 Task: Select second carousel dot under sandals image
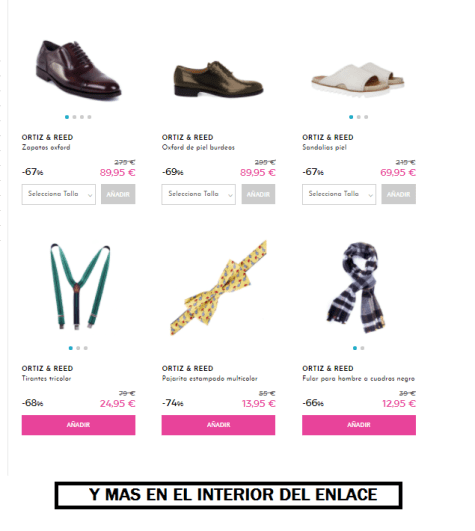click(359, 117)
